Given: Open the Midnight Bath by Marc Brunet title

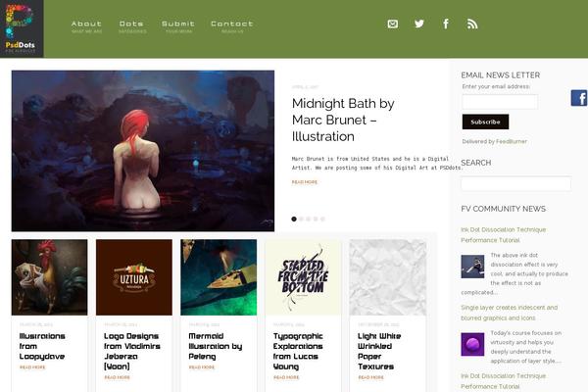Looking at the screenshot, I should click(x=343, y=120).
